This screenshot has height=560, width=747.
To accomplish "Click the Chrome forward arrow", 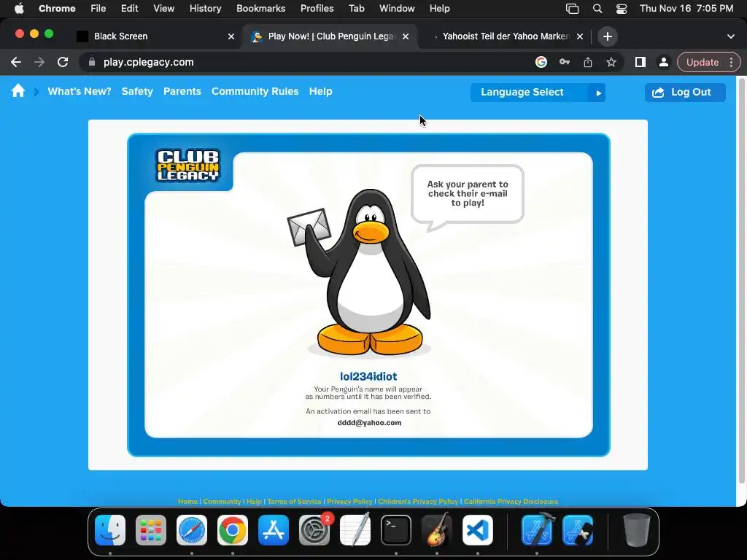I will coord(39,63).
